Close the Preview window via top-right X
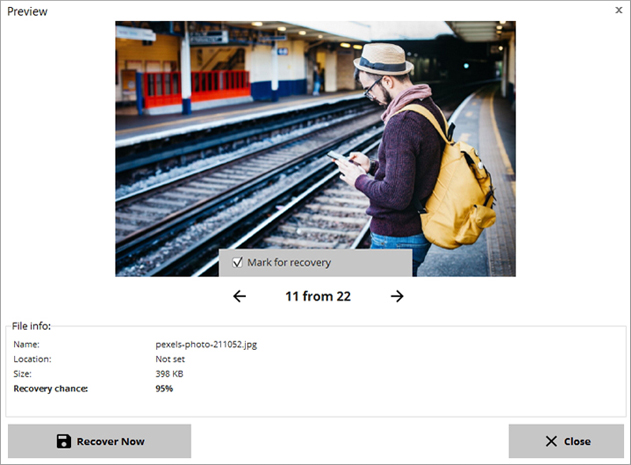The image size is (631, 465). (619, 10)
